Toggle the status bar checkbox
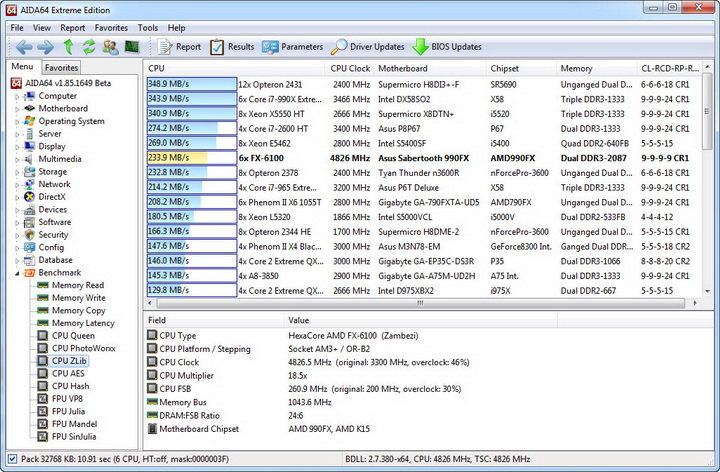 (12, 459)
